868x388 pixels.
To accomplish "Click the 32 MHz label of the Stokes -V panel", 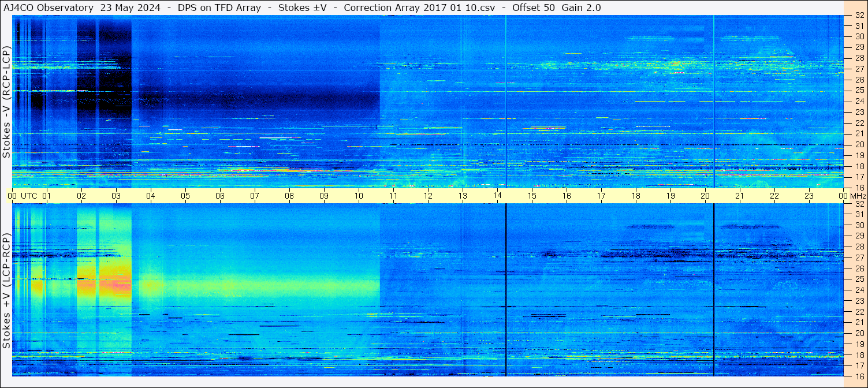I will pyautogui.click(x=859, y=15).
